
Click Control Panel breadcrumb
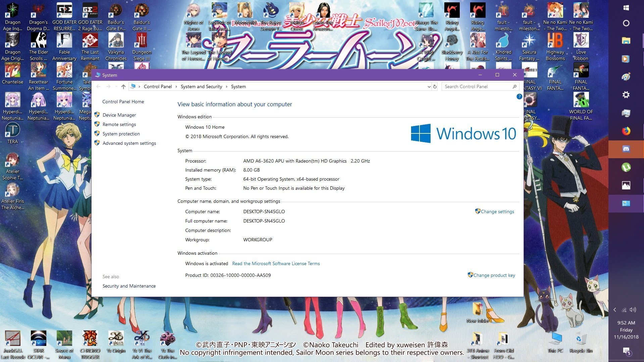click(x=158, y=86)
